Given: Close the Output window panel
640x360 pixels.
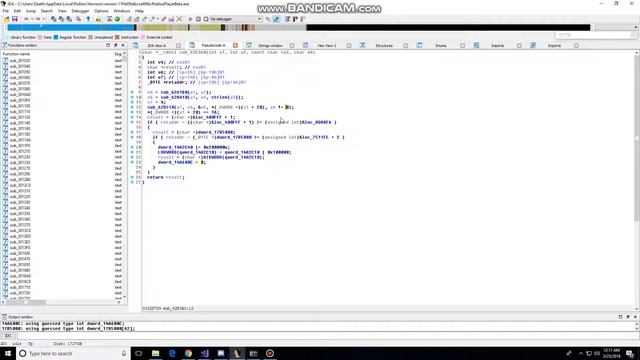Looking at the screenshot, I should click(635, 317).
